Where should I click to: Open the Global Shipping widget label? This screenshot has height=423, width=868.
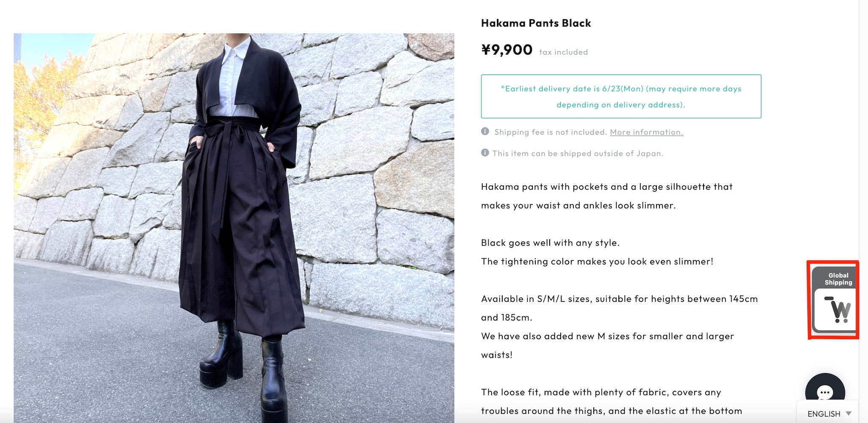click(838, 279)
